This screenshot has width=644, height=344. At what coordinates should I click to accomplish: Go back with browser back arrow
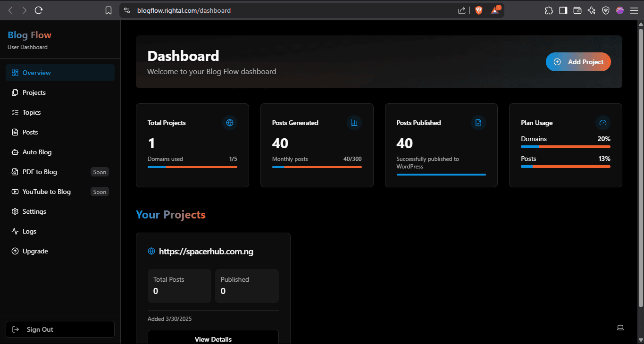tap(10, 10)
